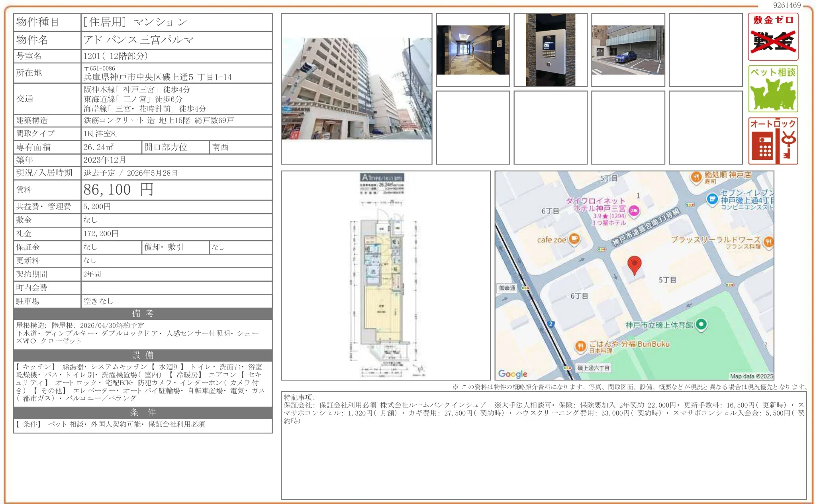Click the ペット相談 pet icon

point(773,89)
